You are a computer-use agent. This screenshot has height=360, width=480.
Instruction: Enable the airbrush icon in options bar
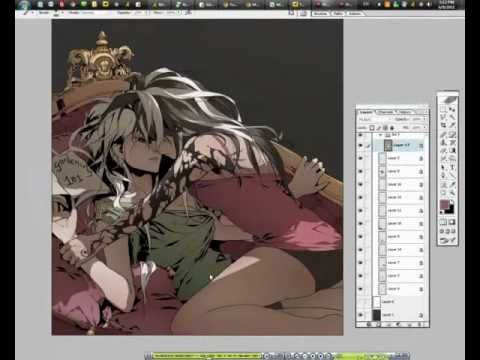tap(189, 13)
